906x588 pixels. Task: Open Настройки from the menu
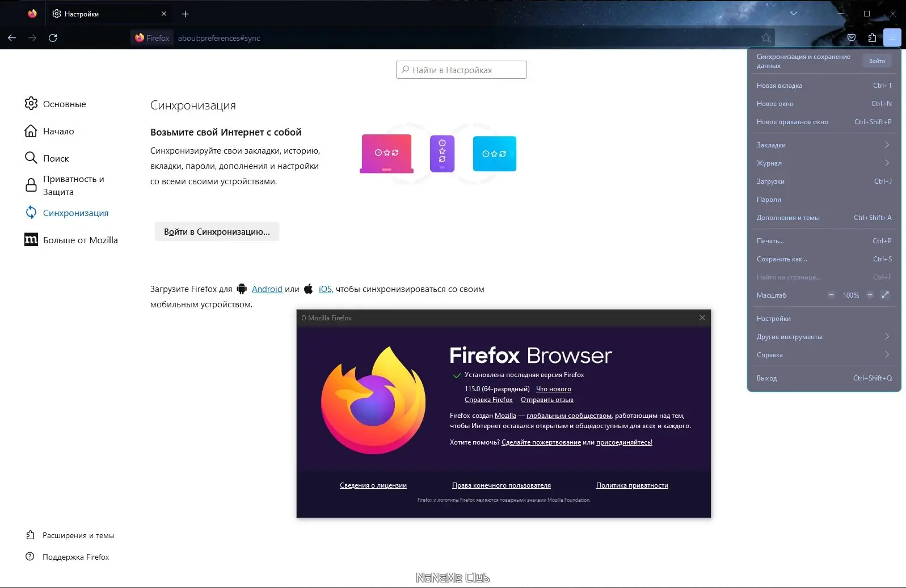pyautogui.click(x=824, y=319)
